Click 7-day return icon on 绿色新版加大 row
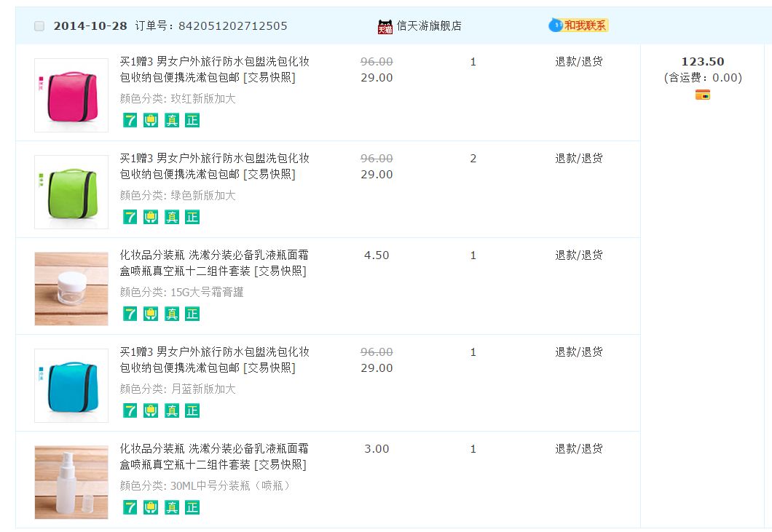 pos(130,217)
